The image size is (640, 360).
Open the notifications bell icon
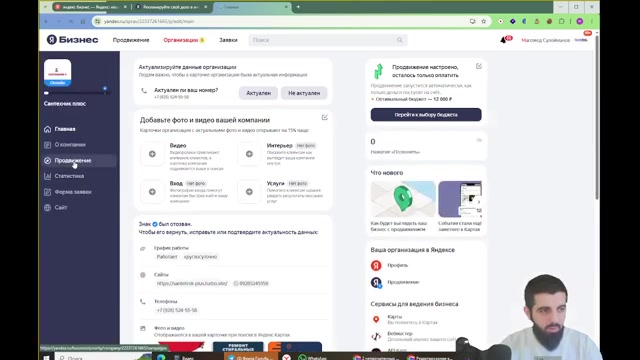pos(503,40)
